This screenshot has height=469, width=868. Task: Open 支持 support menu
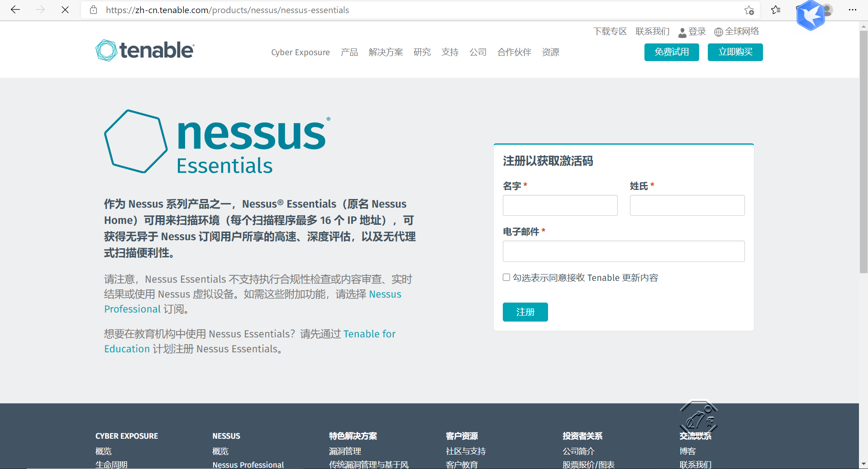(450, 52)
